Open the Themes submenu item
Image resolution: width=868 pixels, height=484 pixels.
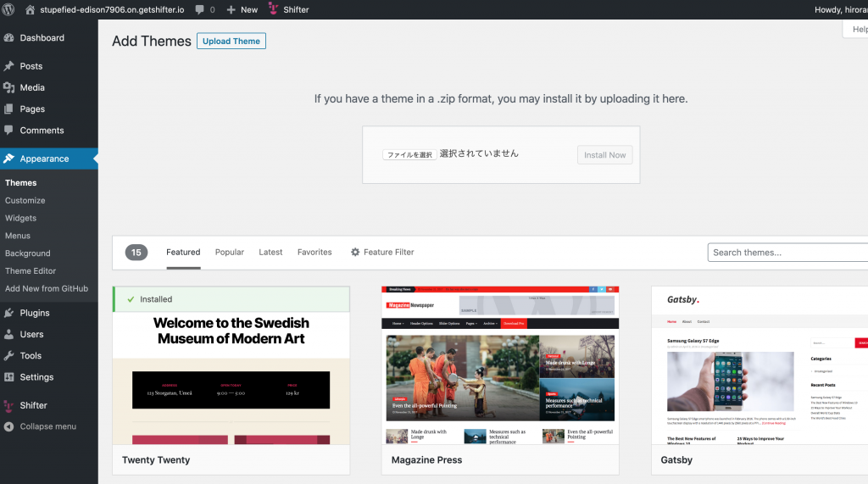21,183
